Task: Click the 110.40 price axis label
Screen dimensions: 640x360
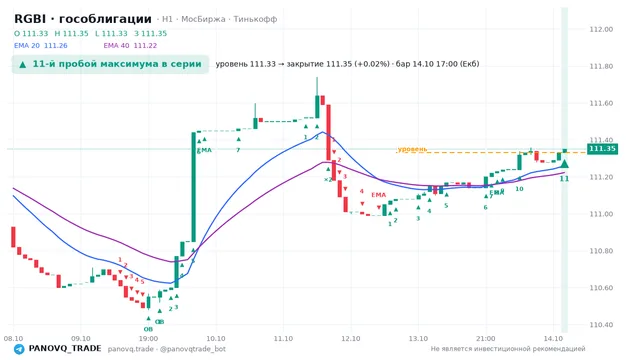Action: [x=601, y=325]
